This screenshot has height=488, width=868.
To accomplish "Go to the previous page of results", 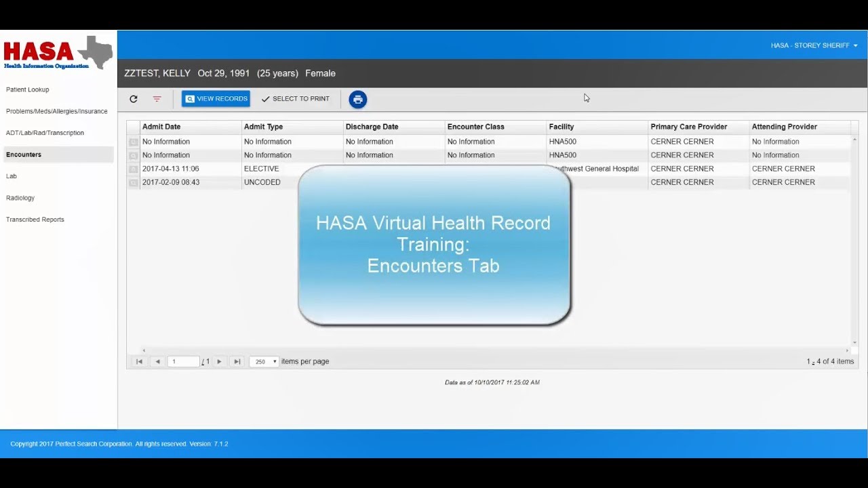I will 157,362.
